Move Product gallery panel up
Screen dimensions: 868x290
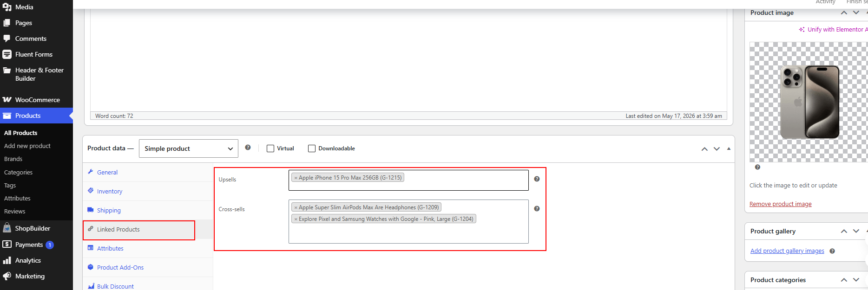click(x=844, y=231)
